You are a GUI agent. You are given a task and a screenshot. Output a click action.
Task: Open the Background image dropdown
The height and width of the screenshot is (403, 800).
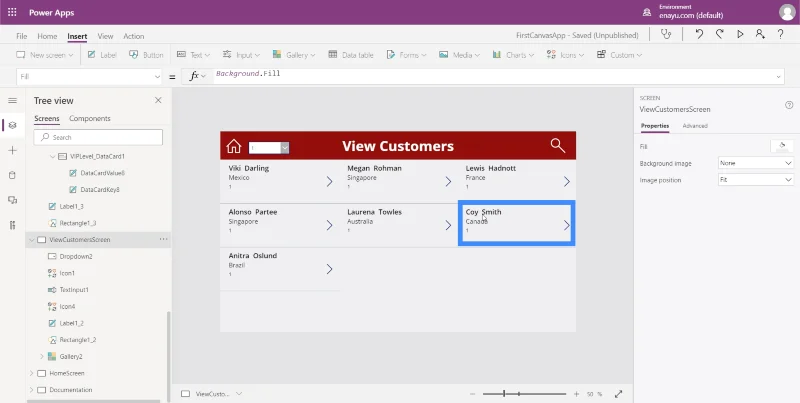point(756,163)
